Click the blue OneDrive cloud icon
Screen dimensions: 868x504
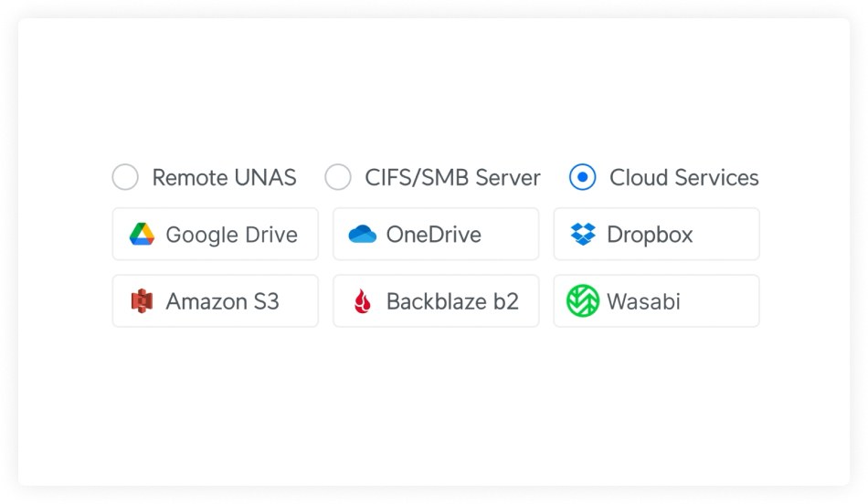[363, 235]
